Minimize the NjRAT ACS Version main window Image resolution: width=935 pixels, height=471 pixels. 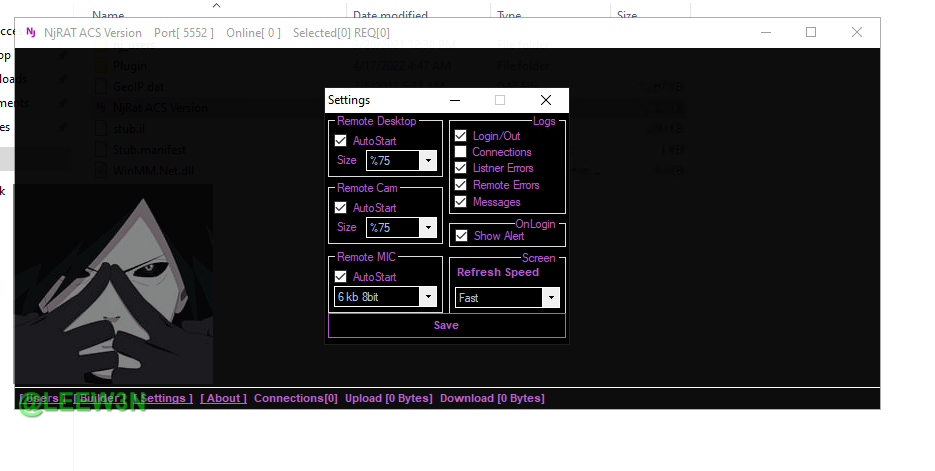click(765, 32)
